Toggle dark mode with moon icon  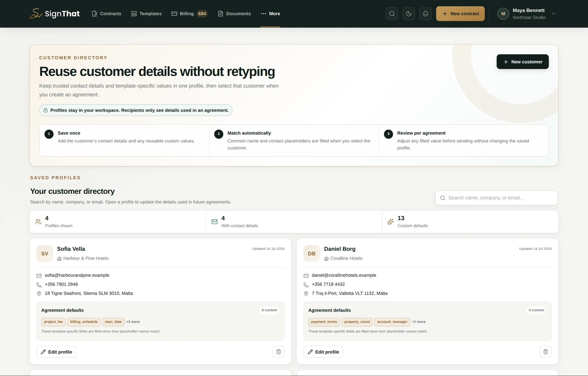click(x=409, y=14)
